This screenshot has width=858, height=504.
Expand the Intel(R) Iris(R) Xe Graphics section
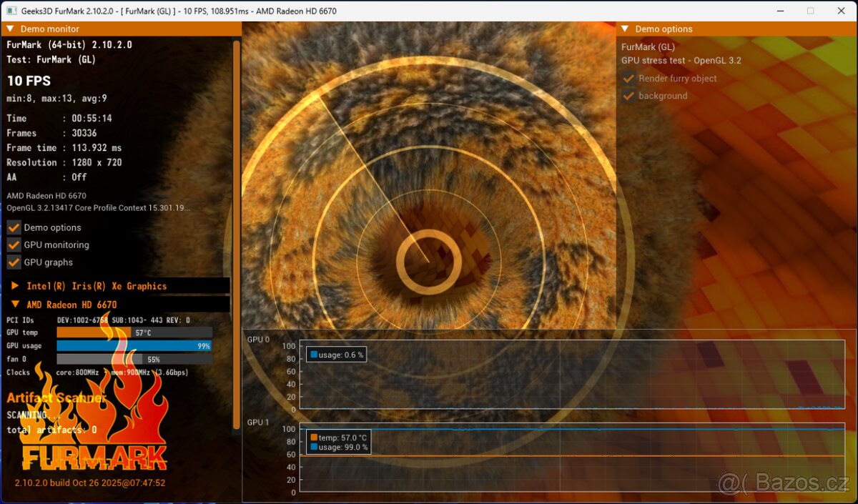15,286
